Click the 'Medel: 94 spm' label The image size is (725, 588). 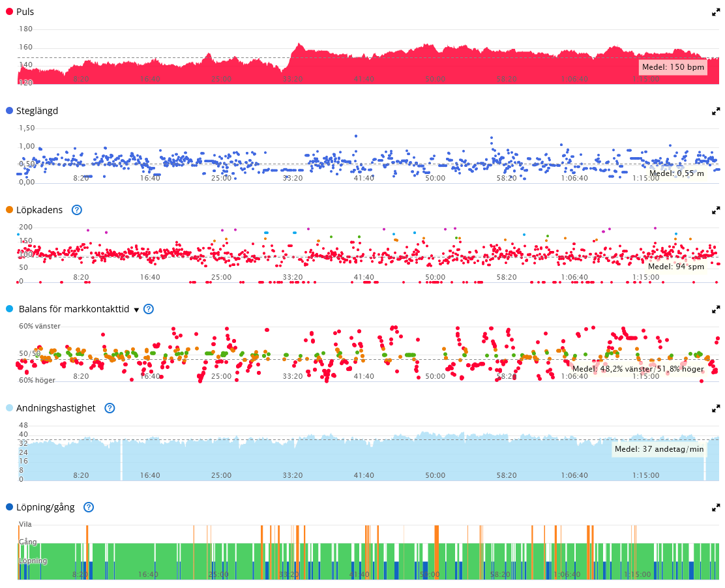(x=676, y=266)
